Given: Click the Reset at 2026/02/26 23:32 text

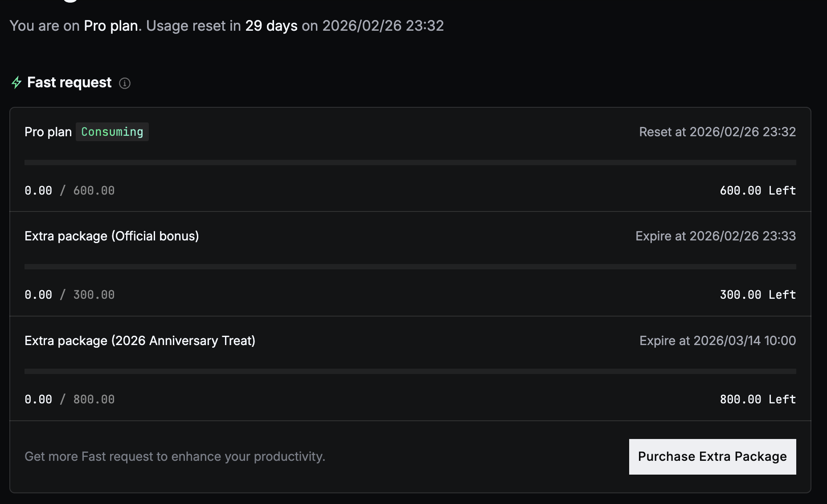Looking at the screenshot, I should pos(717,132).
